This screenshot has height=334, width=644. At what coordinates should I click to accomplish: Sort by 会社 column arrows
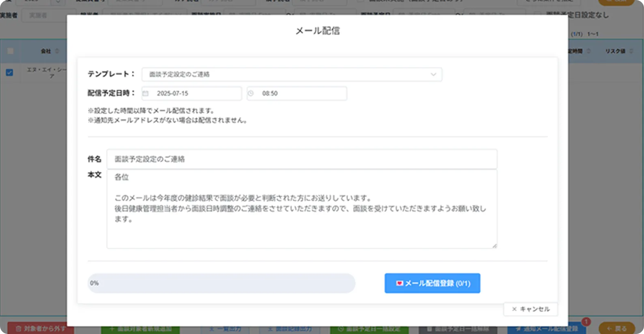[x=57, y=51]
